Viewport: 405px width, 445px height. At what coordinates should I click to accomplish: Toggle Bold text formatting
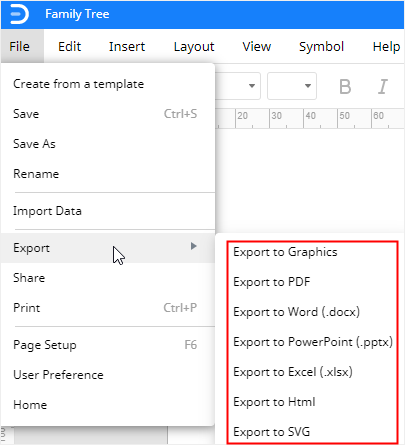(345, 87)
